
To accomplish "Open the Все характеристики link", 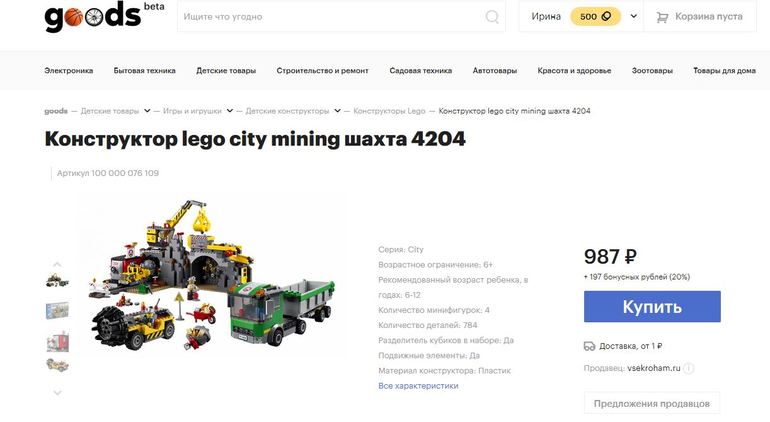I will tap(418, 386).
